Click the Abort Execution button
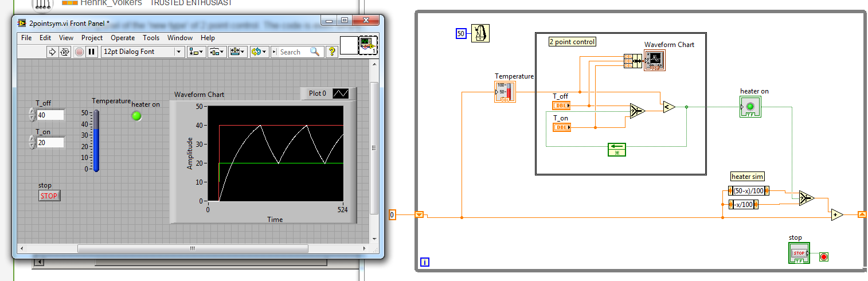This screenshot has width=868, height=281. [x=79, y=52]
